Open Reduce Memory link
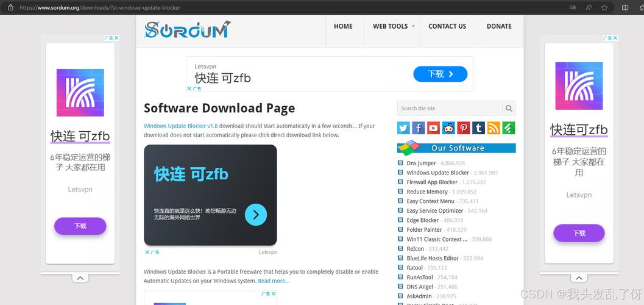 (x=427, y=192)
